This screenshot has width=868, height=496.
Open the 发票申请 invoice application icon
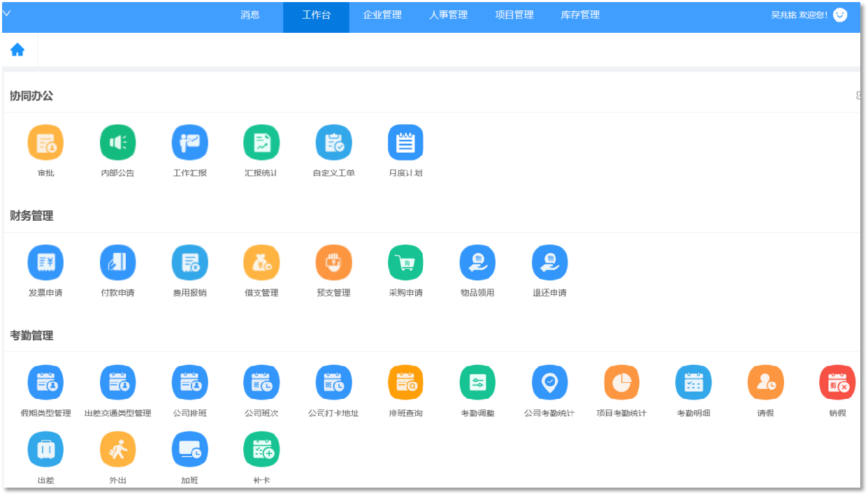pos(45,262)
